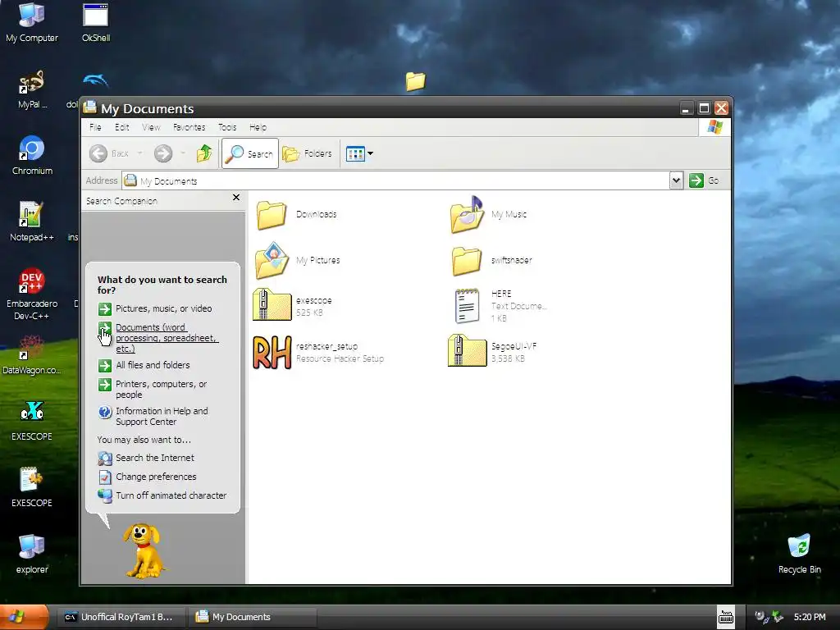This screenshot has height=630, width=840.
Task: Select the HERE text document icon
Action: (467, 306)
